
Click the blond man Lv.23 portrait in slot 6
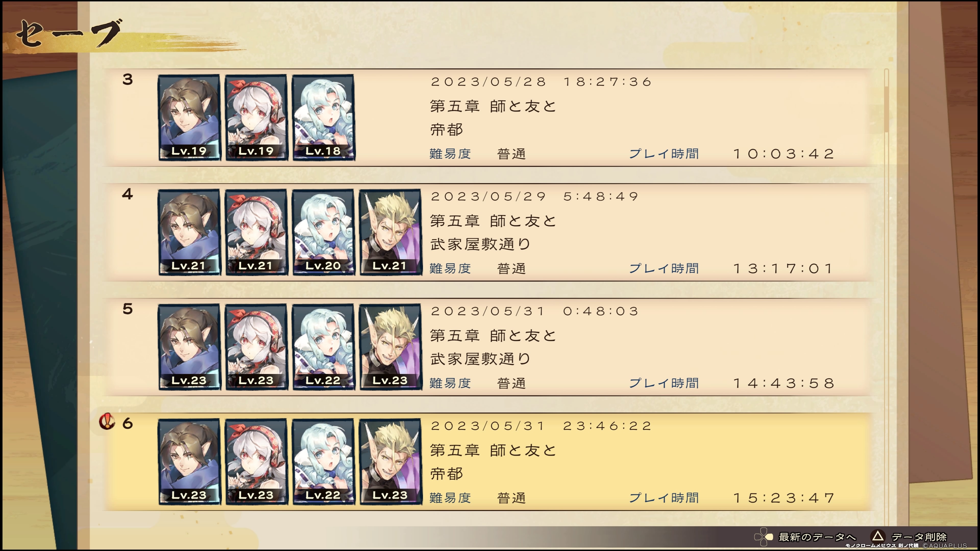pyautogui.click(x=390, y=462)
